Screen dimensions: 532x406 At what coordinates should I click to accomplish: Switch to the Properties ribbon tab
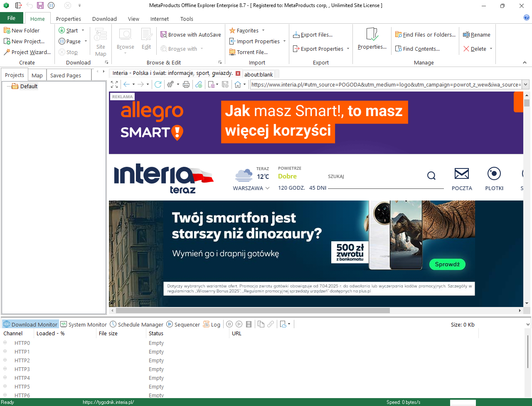point(69,19)
